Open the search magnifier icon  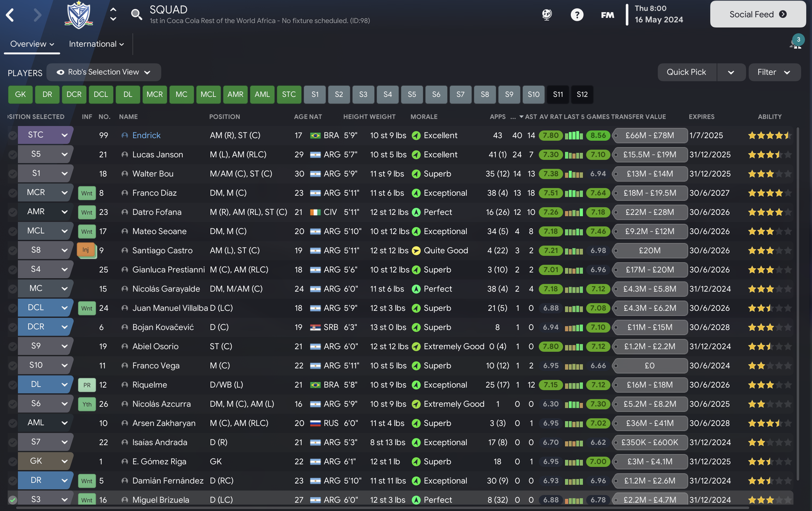(136, 14)
